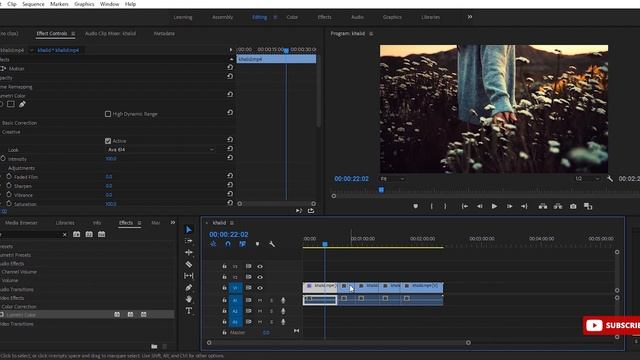Click the new custom bin folder icon in Effects
Image resolution: width=640 pixels, height=360 pixels.
[x=154, y=347]
